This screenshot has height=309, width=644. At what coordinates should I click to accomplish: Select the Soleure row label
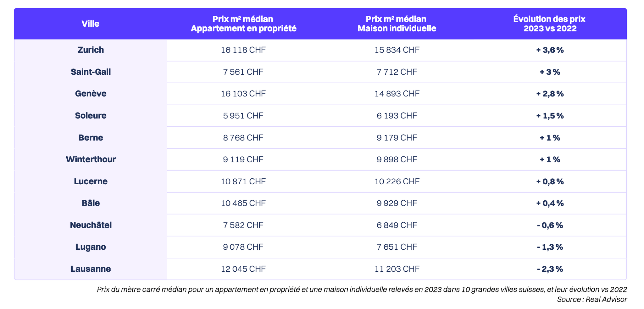point(91,116)
